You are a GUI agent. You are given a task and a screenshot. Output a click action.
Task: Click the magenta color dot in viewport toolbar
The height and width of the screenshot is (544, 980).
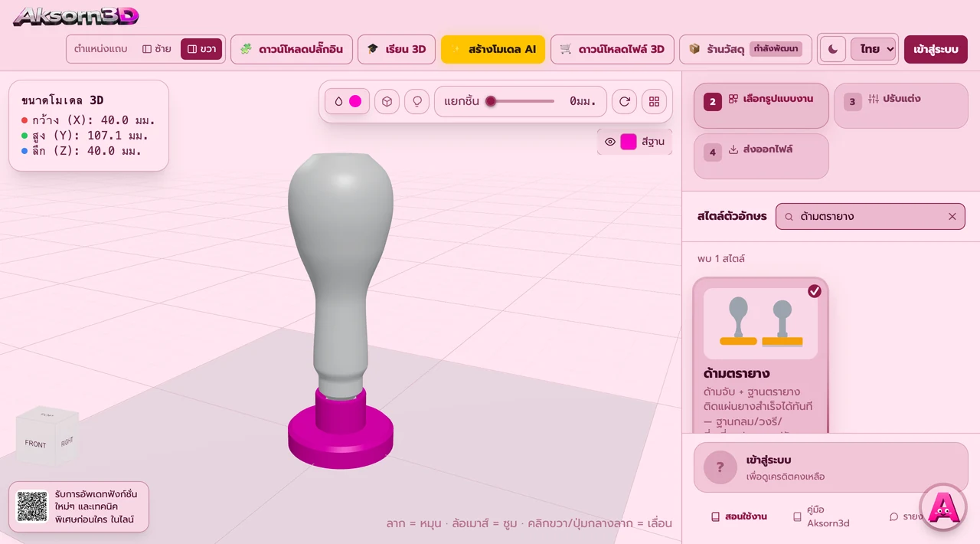(x=355, y=101)
